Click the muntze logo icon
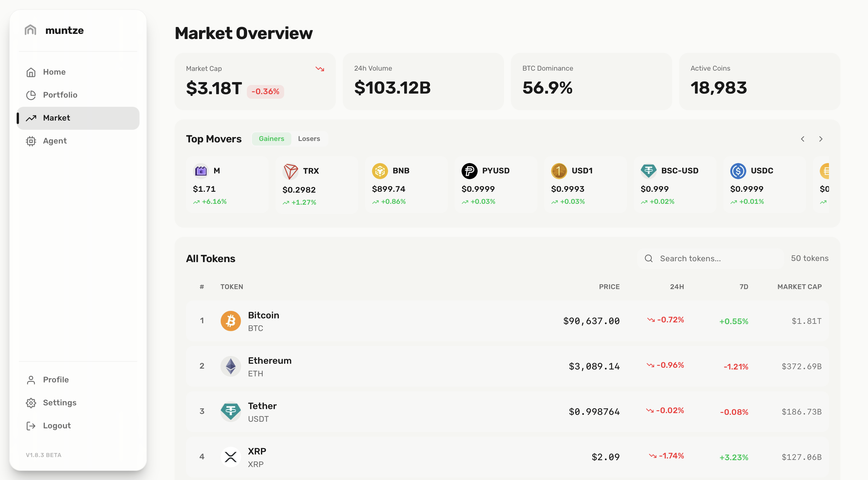The height and width of the screenshot is (480, 868). tap(30, 30)
